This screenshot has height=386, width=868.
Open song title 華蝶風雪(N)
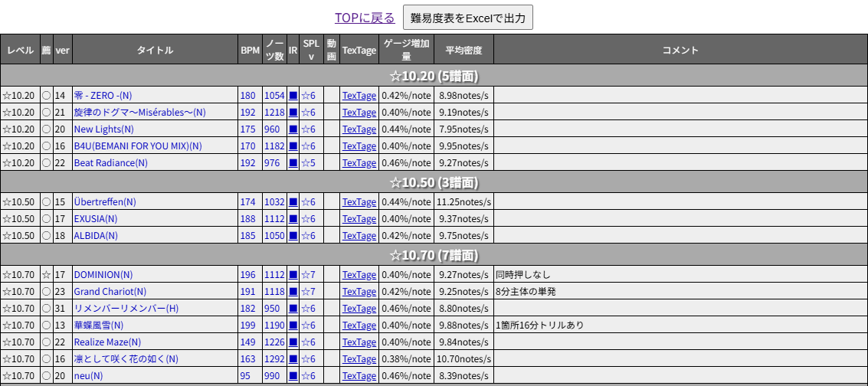(x=99, y=325)
